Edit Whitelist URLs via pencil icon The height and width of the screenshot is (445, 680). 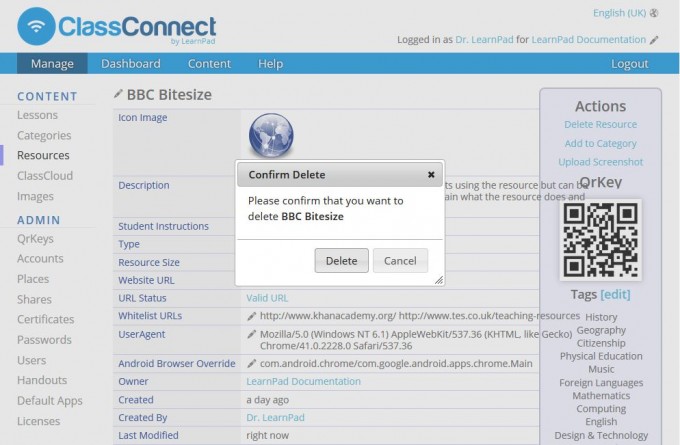pyautogui.click(x=252, y=316)
